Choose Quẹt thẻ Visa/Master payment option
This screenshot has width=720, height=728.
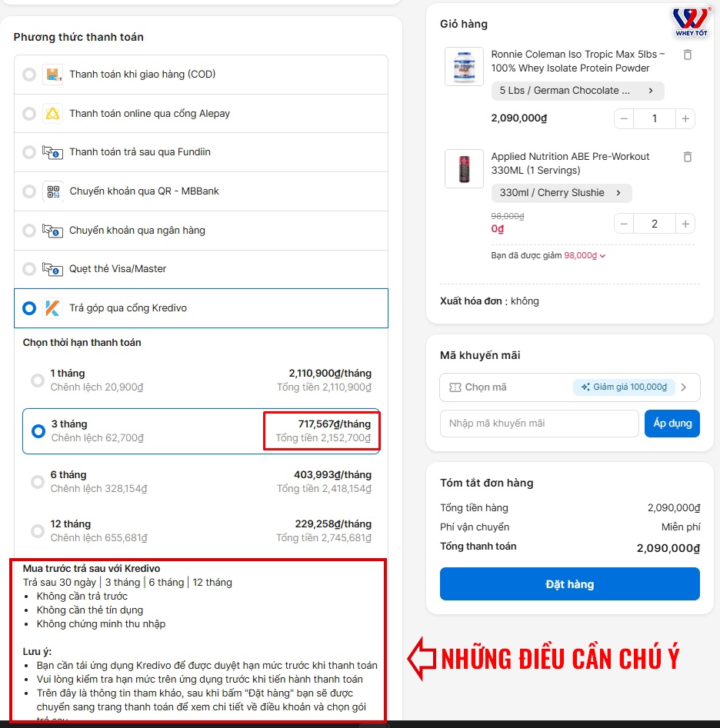click(x=201, y=269)
